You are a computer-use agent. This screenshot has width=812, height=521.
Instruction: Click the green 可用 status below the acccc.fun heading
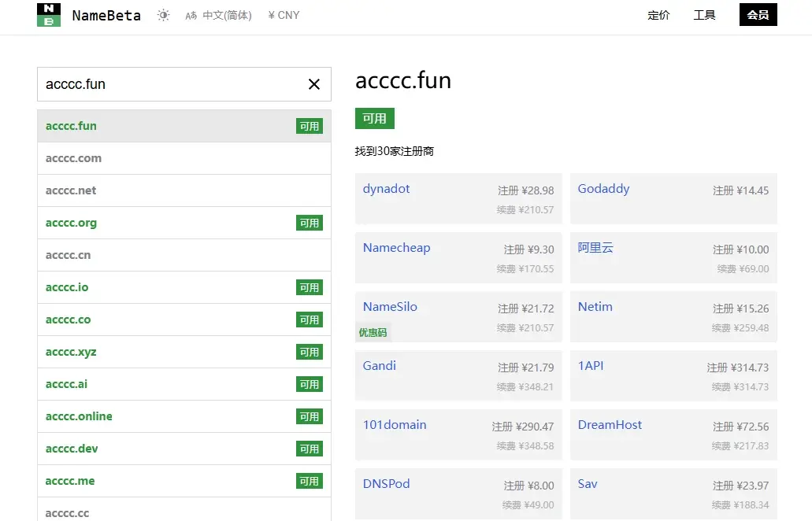click(x=374, y=119)
